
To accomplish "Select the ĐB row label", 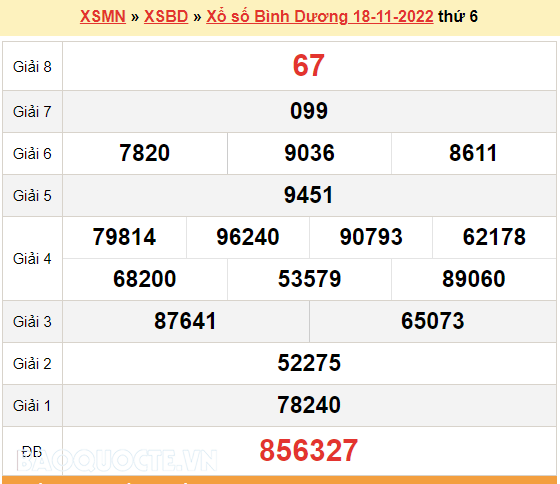I will [x=32, y=452].
